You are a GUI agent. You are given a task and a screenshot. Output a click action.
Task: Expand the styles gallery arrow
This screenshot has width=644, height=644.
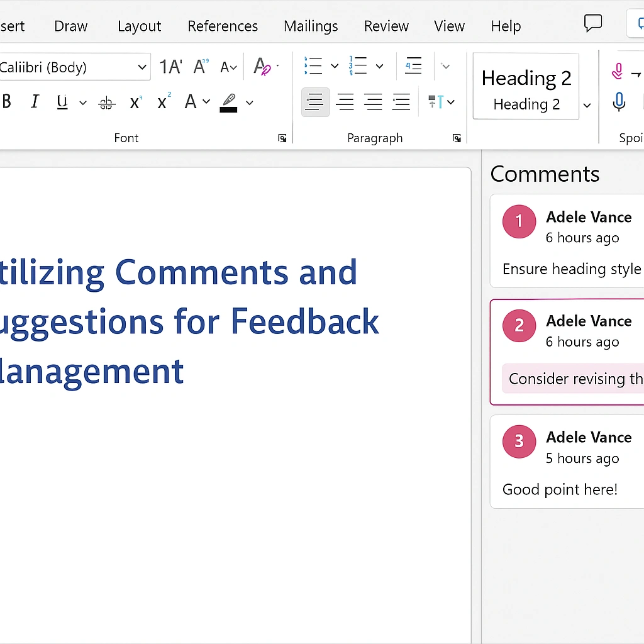[x=587, y=106]
